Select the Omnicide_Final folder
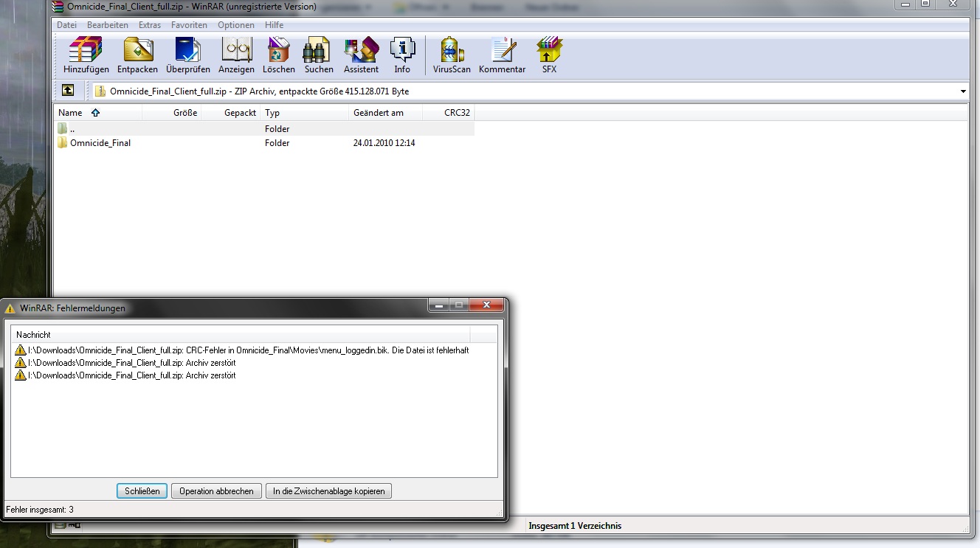Screen dimensions: 980x548 [100, 143]
